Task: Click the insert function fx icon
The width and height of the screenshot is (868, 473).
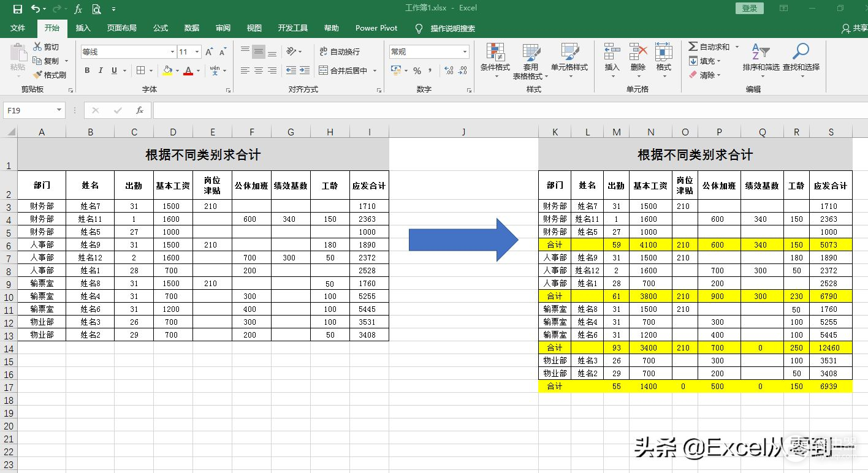Action: click(x=140, y=110)
